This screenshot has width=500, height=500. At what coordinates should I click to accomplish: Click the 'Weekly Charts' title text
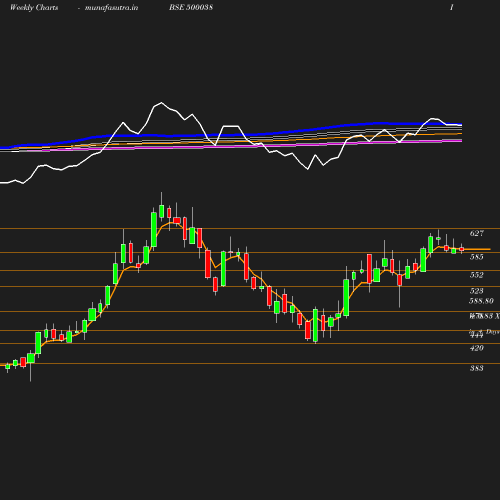34,7
